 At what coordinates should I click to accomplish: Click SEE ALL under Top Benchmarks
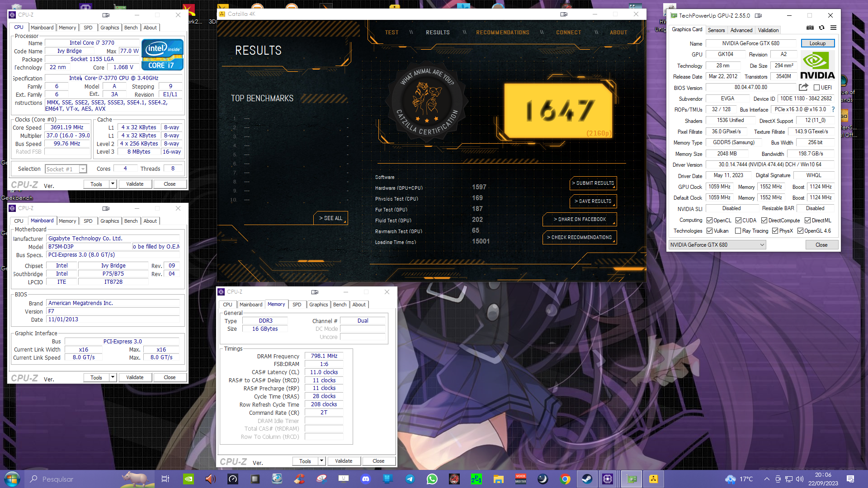[x=331, y=218]
